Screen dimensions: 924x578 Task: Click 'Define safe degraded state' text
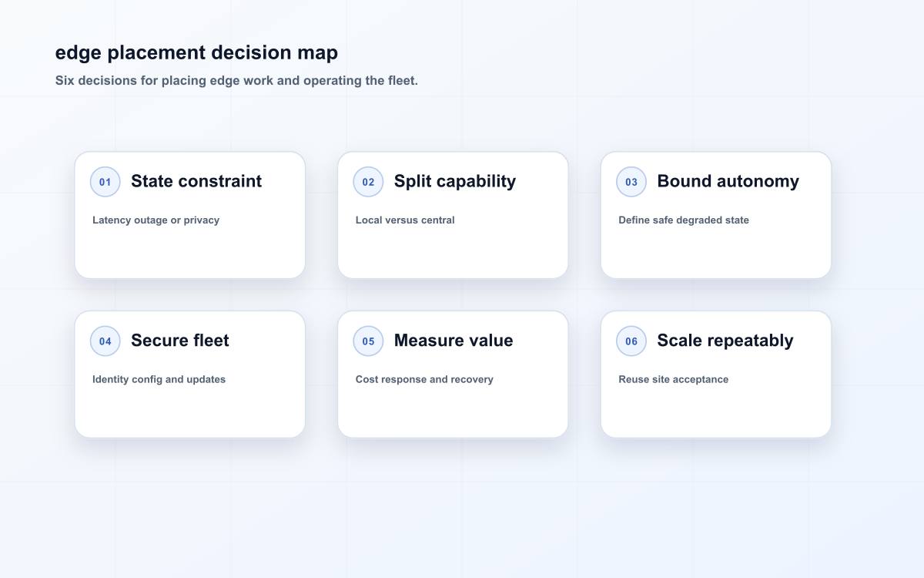pyautogui.click(x=684, y=220)
